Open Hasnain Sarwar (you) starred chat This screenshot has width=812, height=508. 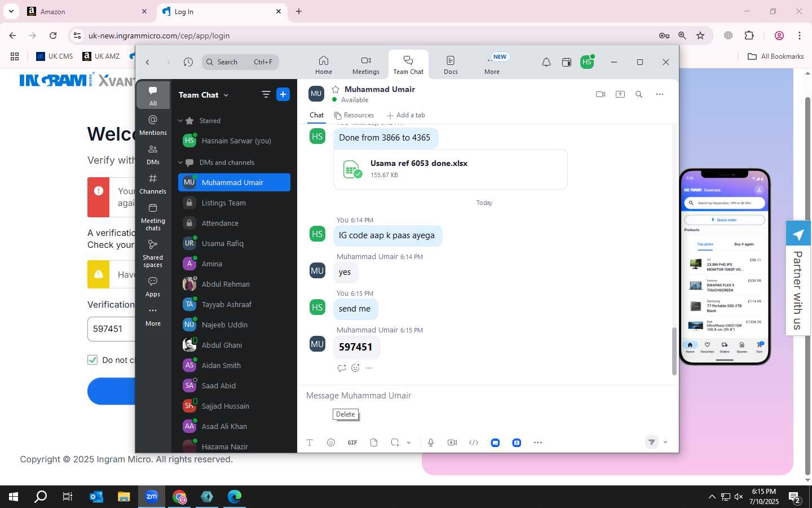tap(234, 141)
